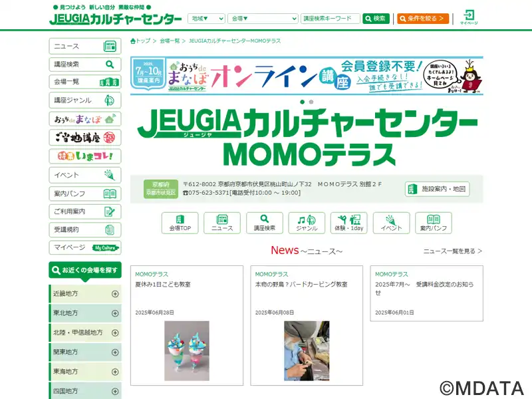
Task: Open 講座ジャンル in the left sidebar
Action: tap(85, 100)
